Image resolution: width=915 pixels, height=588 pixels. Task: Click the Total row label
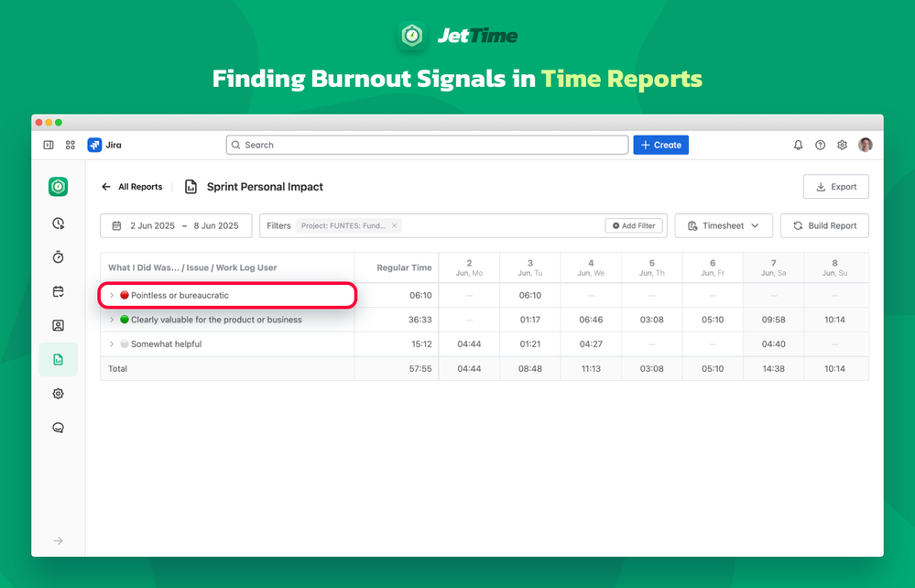(117, 369)
